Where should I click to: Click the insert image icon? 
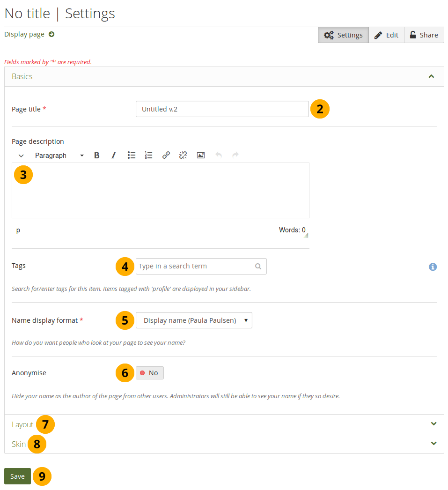[x=201, y=156]
